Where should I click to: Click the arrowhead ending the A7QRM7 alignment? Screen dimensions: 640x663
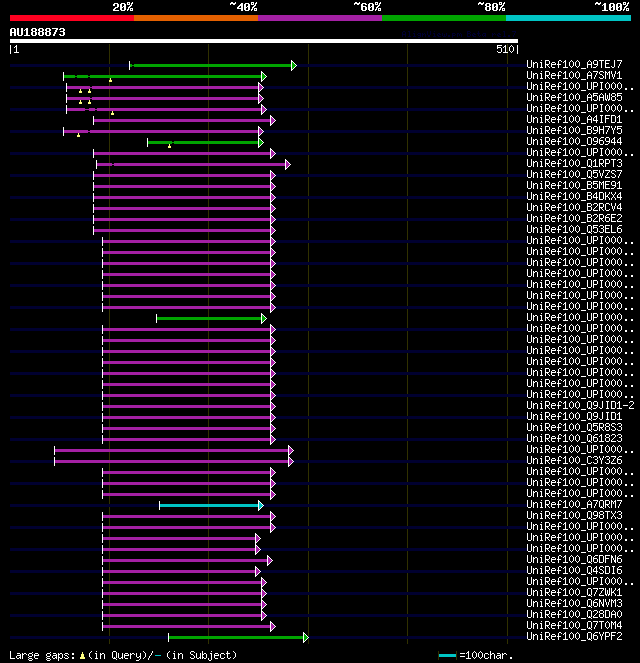261,505
